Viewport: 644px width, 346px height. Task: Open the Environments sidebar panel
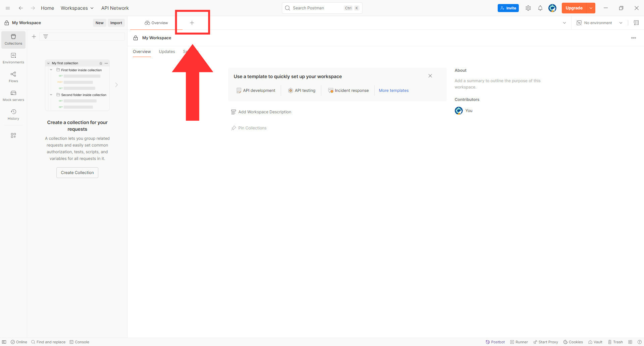point(13,58)
